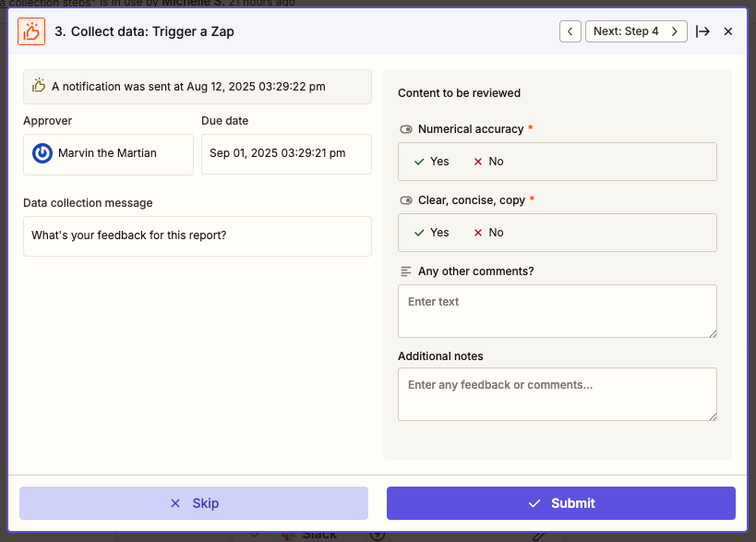Click the orange thumbs-up step icon in header
Screen dimensions: 756x542
[x=31, y=31]
